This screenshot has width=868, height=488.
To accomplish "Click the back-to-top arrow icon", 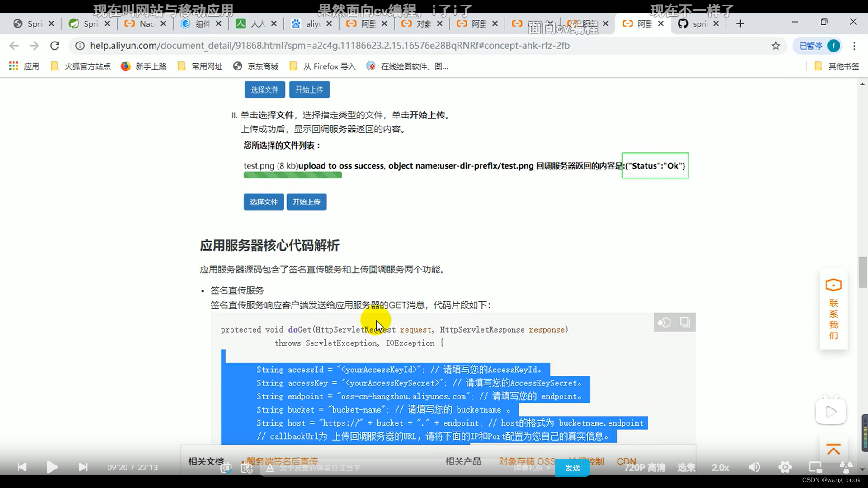I will [833, 449].
